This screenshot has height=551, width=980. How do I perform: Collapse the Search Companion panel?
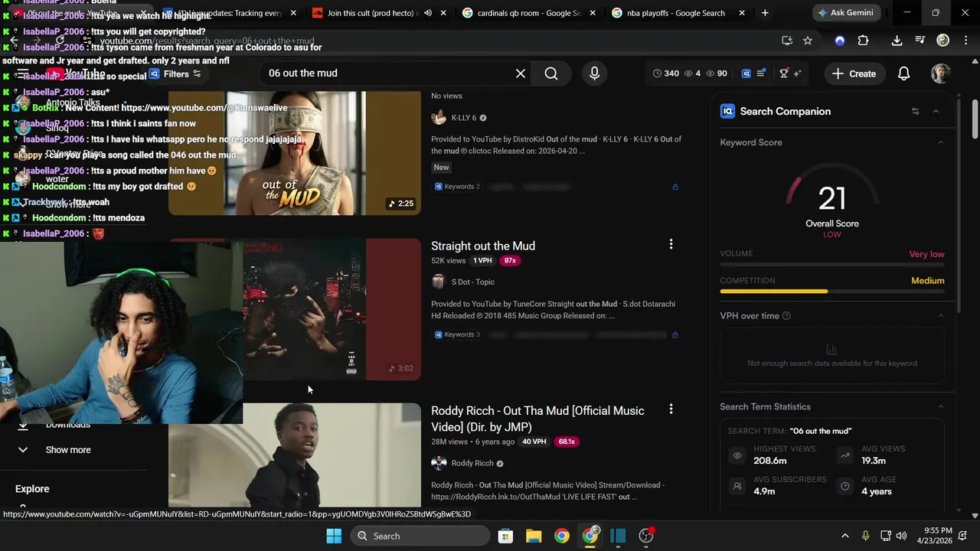936,111
